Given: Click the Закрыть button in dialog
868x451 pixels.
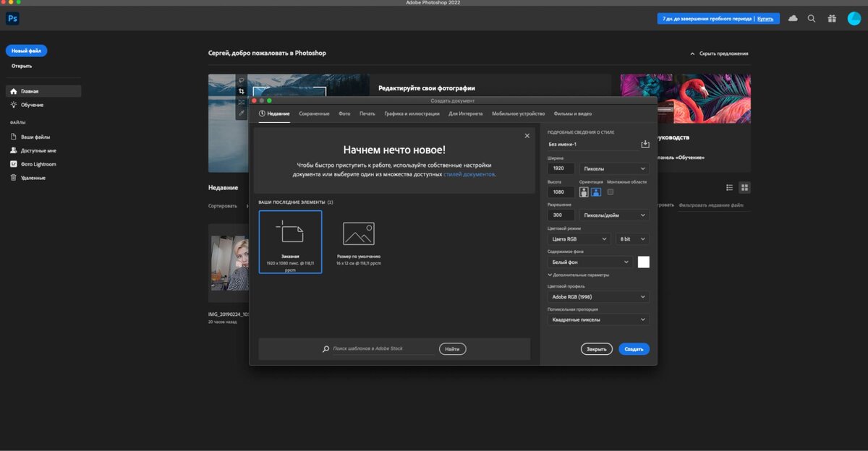Looking at the screenshot, I should click(596, 349).
